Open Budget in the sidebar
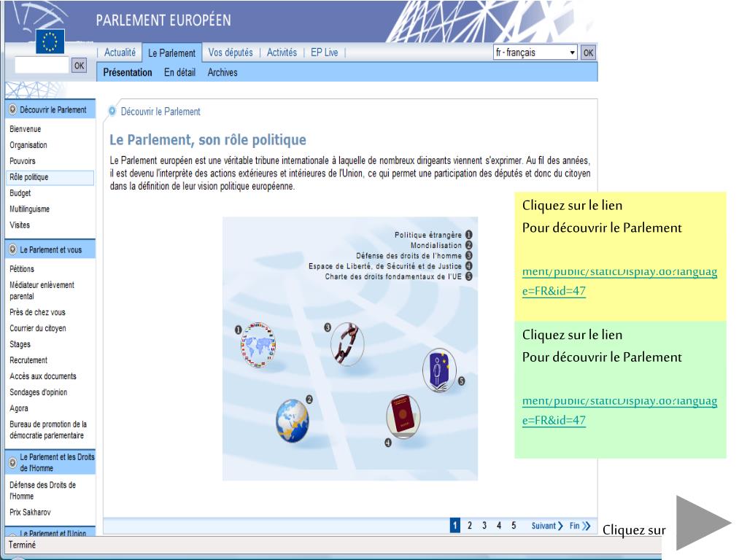747x560 pixels. pyautogui.click(x=20, y=192)
